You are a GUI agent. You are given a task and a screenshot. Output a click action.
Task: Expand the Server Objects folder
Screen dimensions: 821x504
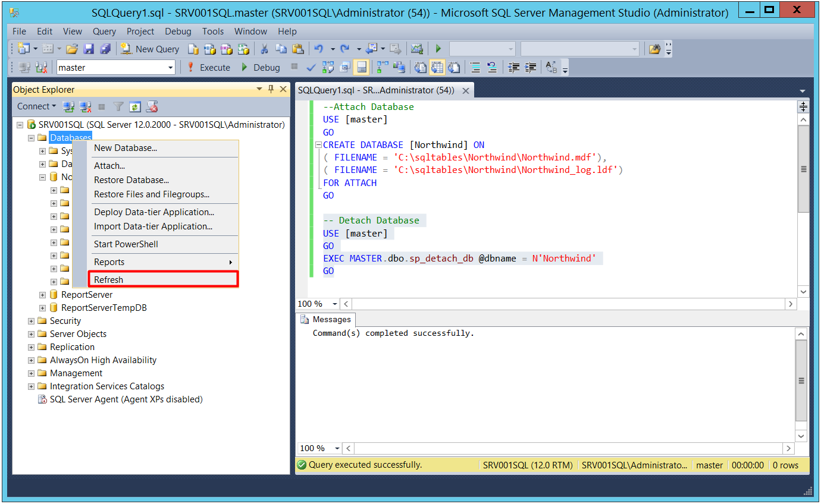coord(32,334)
